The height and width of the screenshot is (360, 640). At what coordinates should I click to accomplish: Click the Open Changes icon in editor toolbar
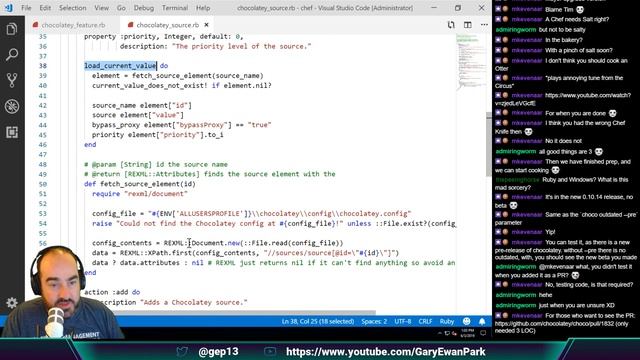(x=451, y=25)
